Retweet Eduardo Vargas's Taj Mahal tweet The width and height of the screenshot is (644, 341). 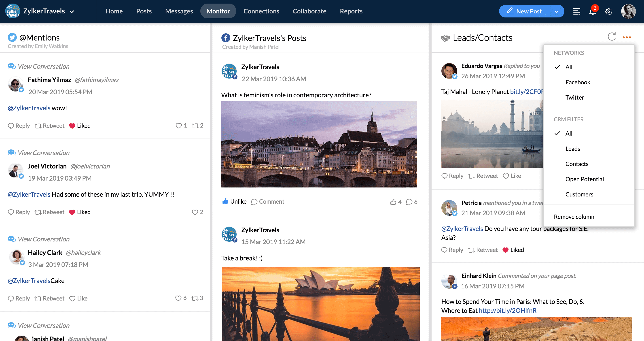483,176
